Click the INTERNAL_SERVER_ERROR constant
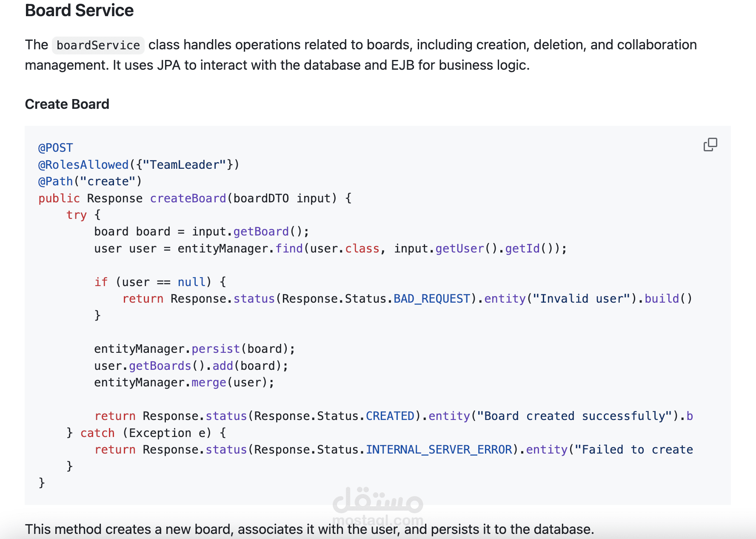Viewport: 756px width, 539px height. point(439,450)
